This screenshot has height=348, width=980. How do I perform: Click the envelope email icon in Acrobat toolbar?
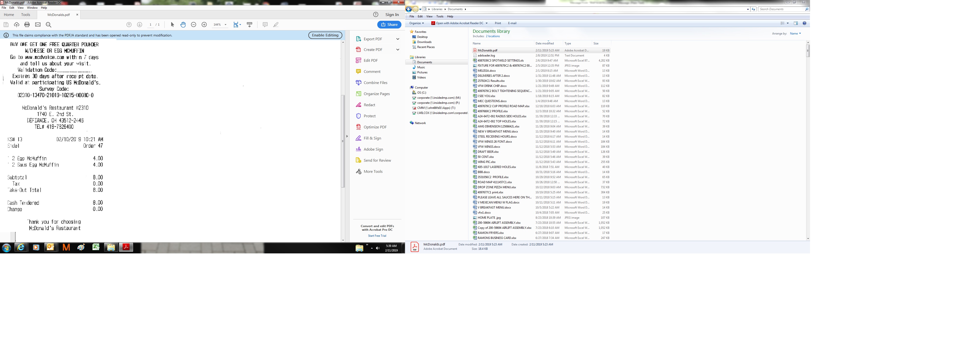(x=38, y=25)
